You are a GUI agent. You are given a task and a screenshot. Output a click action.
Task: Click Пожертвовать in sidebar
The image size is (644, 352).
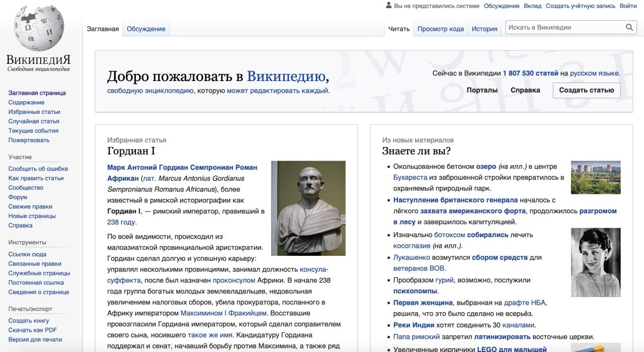[x=29, y=140]
